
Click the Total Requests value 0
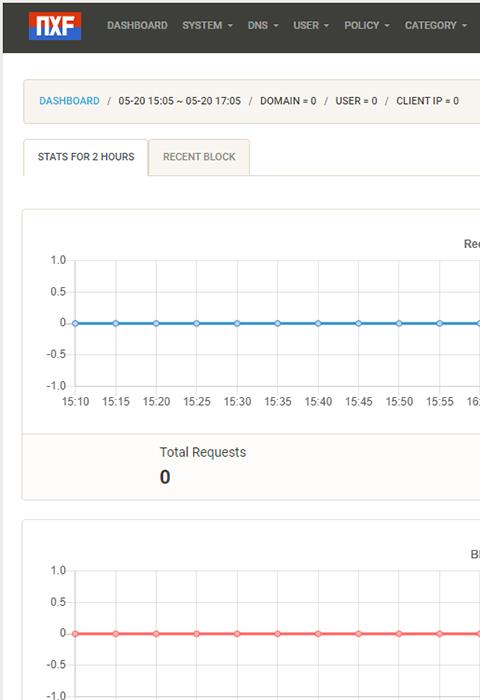(x=165, y=477)
